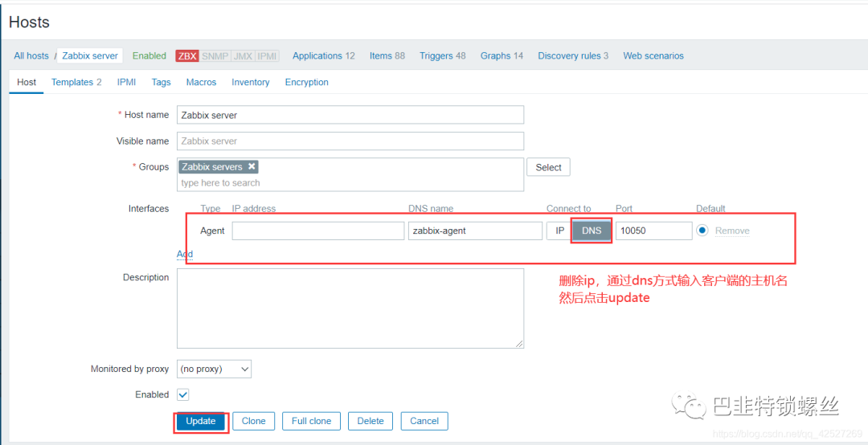
Task: Open the Host tab
Action: 27,82
